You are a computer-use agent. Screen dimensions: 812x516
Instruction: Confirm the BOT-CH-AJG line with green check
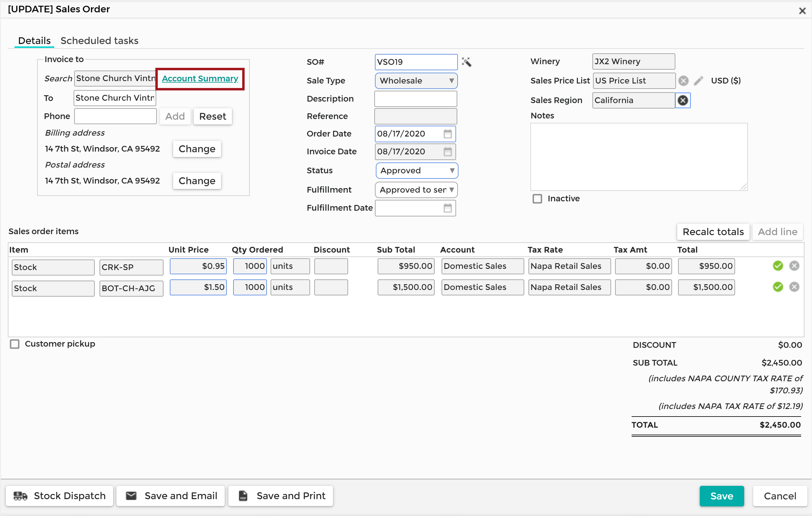pyautogui.click(x=778, y=287)
